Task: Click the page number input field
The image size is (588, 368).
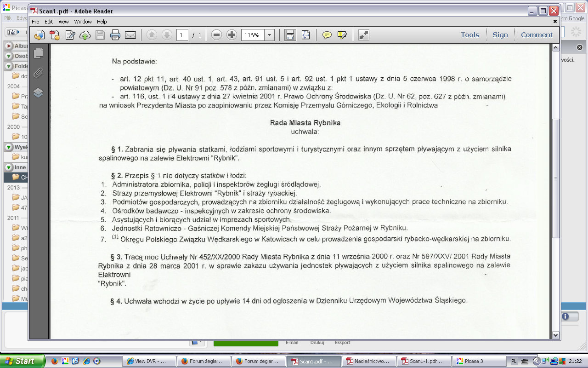Action: 182,35
